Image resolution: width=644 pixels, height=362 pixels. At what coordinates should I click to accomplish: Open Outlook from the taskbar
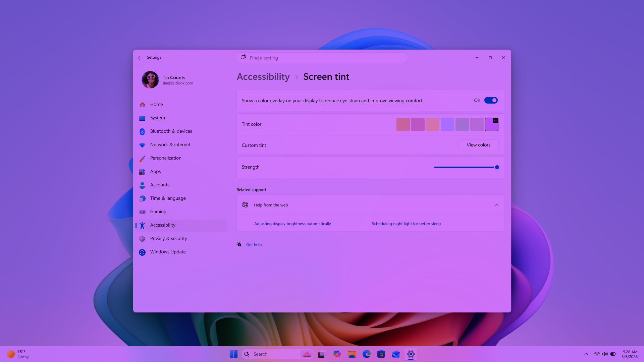[x=396, y=354]
